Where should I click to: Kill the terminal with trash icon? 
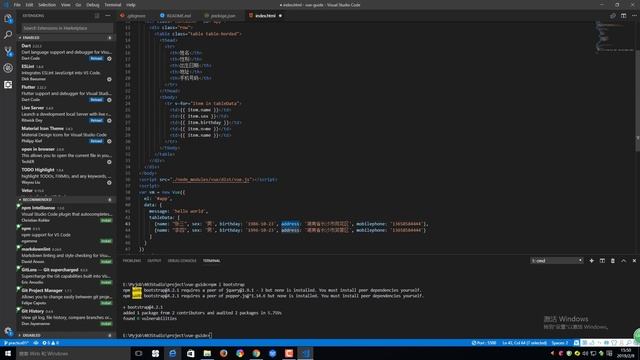(613, 260)
